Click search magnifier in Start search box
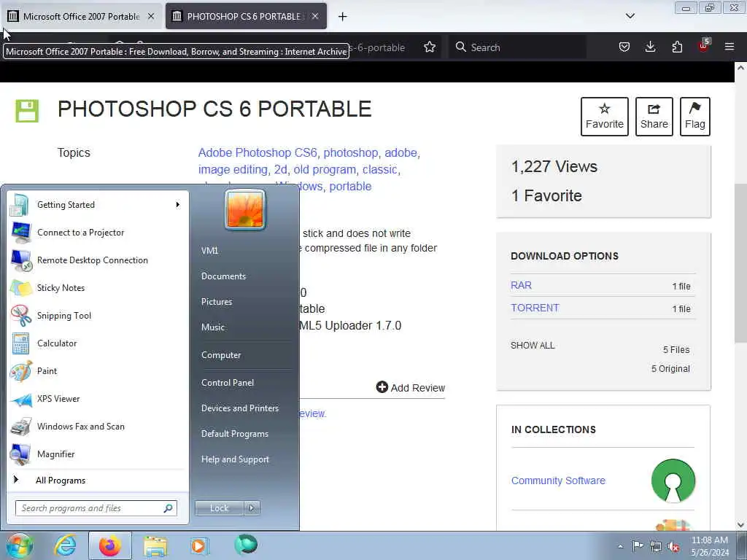 click(x=168, y=508)
